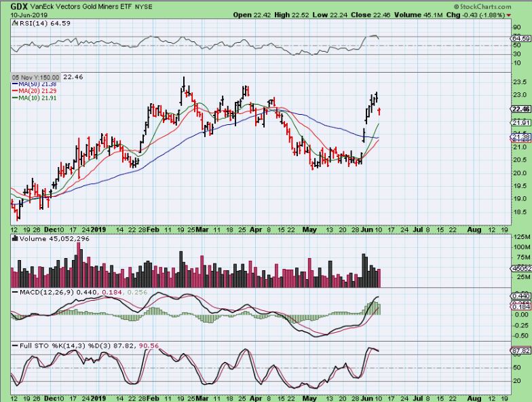Click the MA(20) 21.29 legend entry
The width and height of the screenshot is (532, 402).
tap(34, 91)
